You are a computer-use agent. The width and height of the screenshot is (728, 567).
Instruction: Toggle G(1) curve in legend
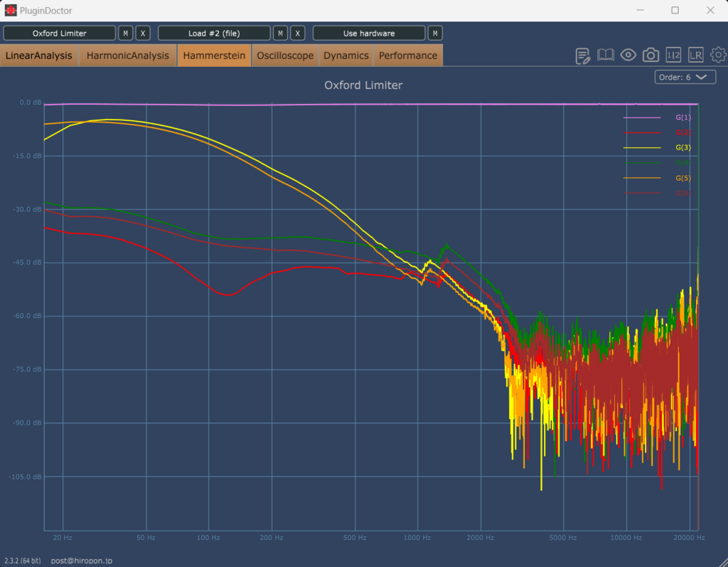click(x=657, y=117)
